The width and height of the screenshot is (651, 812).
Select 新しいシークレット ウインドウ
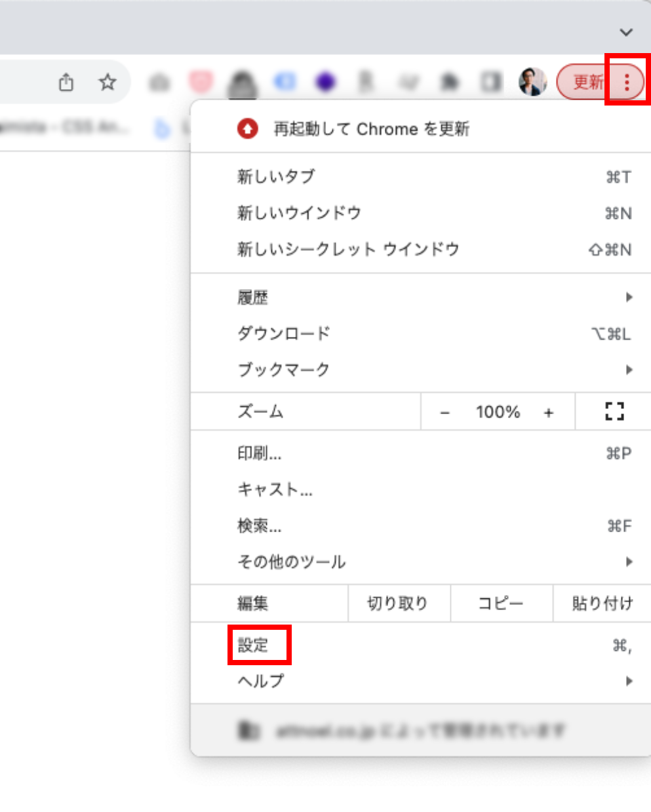pos(348,250)
